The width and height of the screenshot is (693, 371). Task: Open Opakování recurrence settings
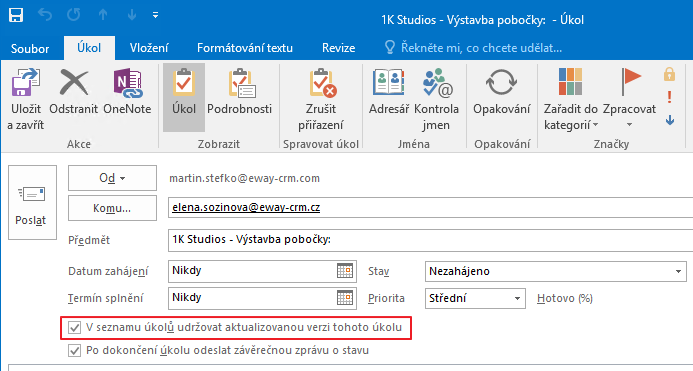tap(502, 92)
